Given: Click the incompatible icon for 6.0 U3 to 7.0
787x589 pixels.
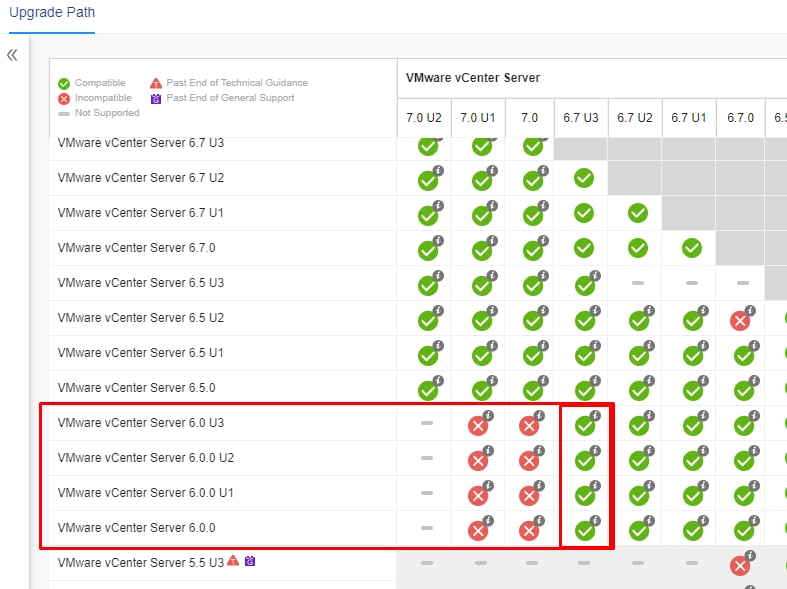Looking at the screenshot, I should pyautogui.click(x=529, y=426).
